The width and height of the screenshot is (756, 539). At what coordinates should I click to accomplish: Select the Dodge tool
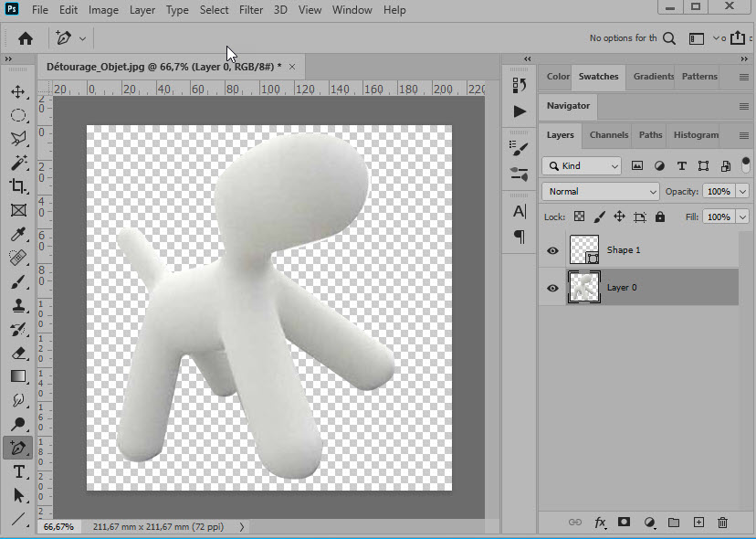18,424
